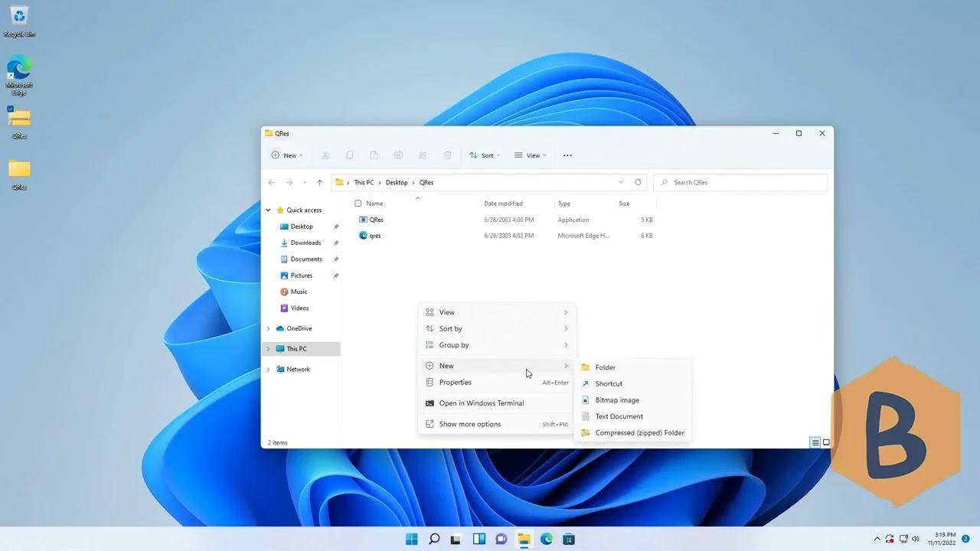Use the Paste icon in the toolbar
Screen dimensions: 980x551
pyautogui.click(x=374, y=155)
